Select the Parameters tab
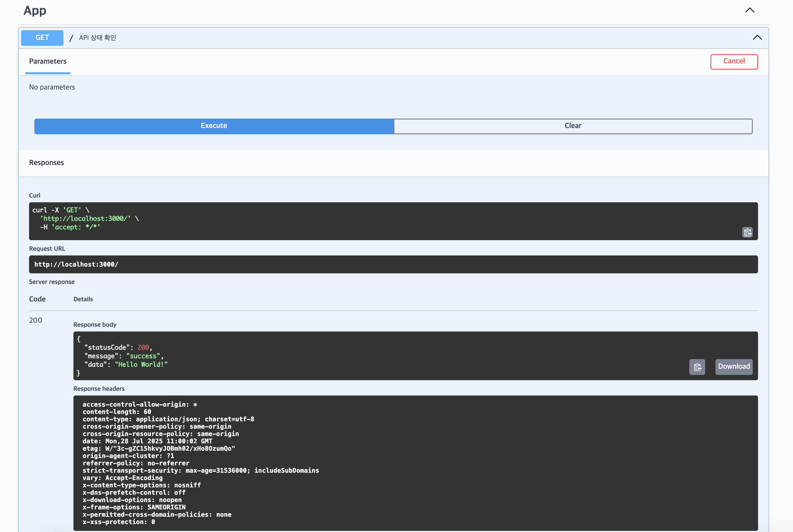The height and width of the screenshot is (532, 793). pyautogui.click(x=48, y=61)
